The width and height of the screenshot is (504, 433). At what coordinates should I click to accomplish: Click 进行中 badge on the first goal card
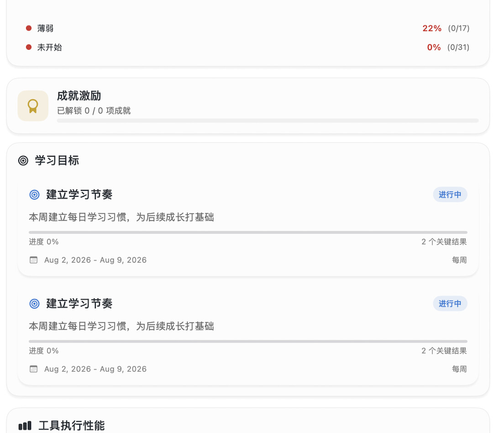(x=450, y=195)
